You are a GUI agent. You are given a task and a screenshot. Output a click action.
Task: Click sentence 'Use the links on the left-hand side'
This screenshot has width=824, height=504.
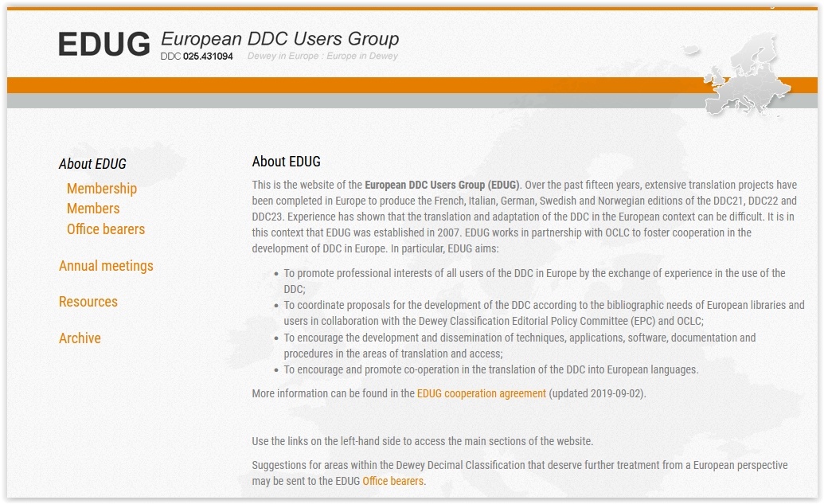pyautogui.click(x=423, y=441)
